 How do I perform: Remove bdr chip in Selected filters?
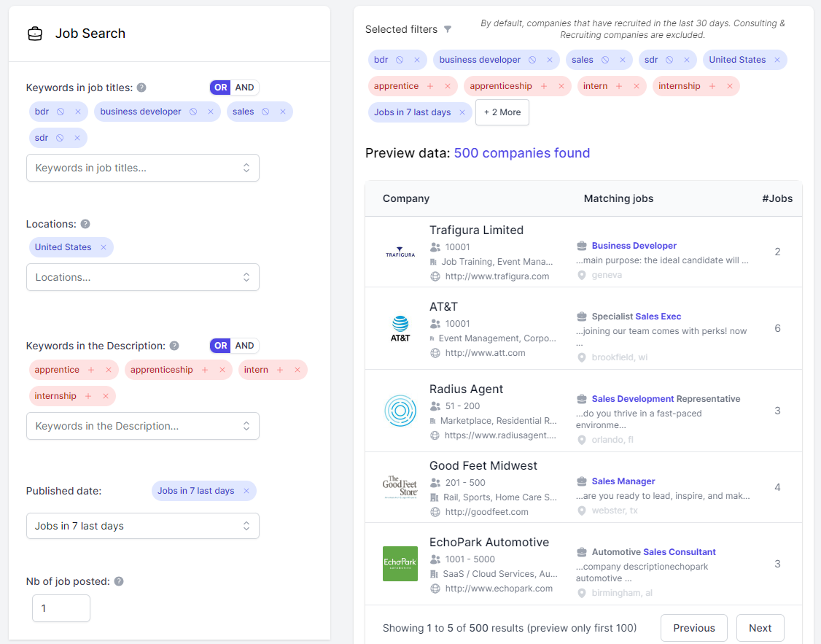click(x=417, y=60)
